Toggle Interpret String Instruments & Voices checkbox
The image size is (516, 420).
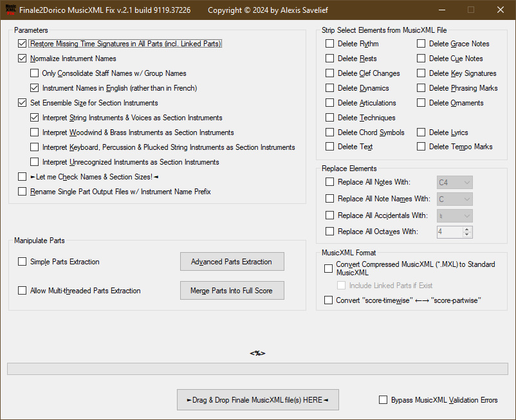pos(34,118)
